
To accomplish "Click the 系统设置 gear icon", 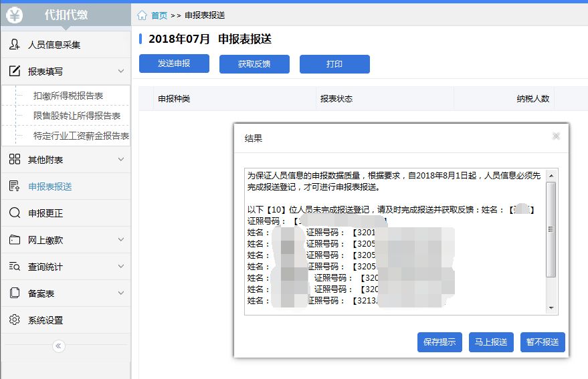I will (x=14, y=320).
